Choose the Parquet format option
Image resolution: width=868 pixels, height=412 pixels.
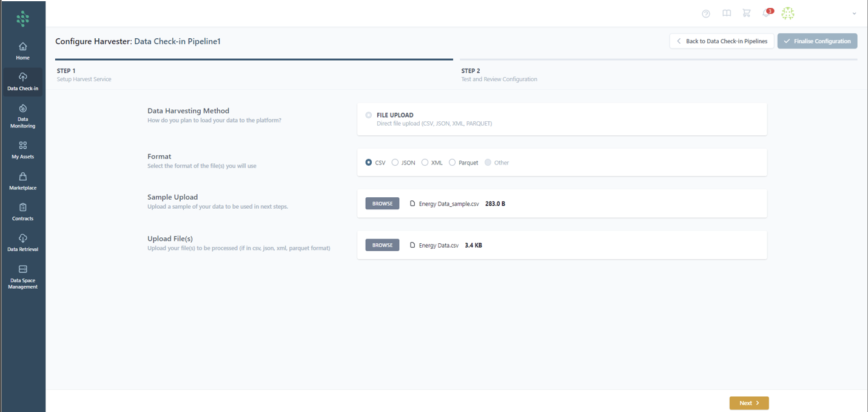click(452, 163)
